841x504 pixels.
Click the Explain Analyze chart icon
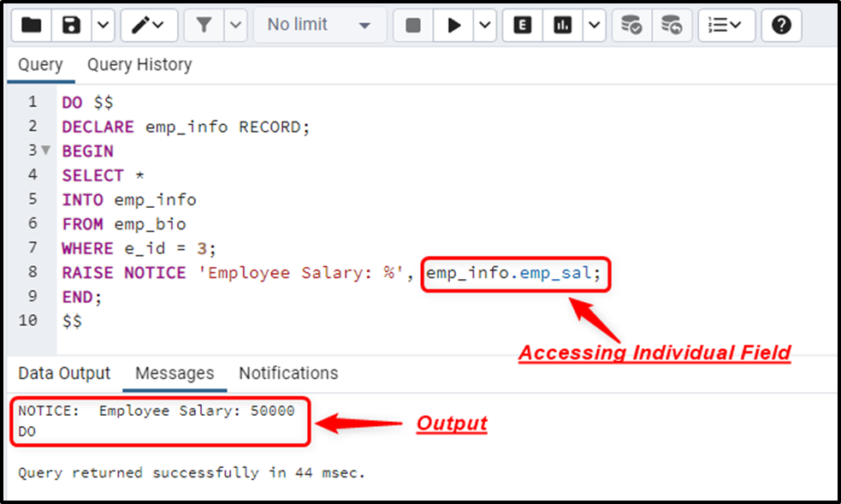click(x=563, y=25)
